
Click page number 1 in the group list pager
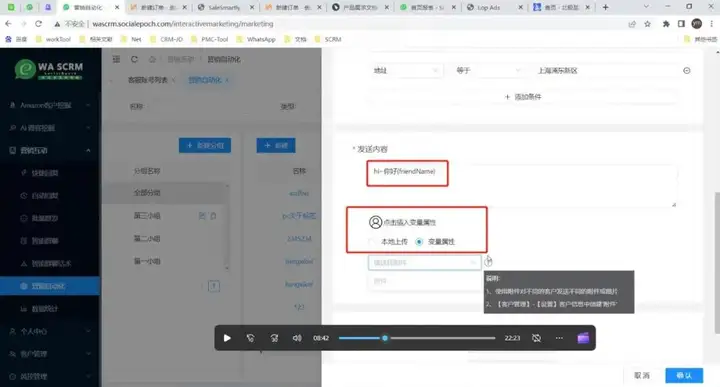point(214,286)
